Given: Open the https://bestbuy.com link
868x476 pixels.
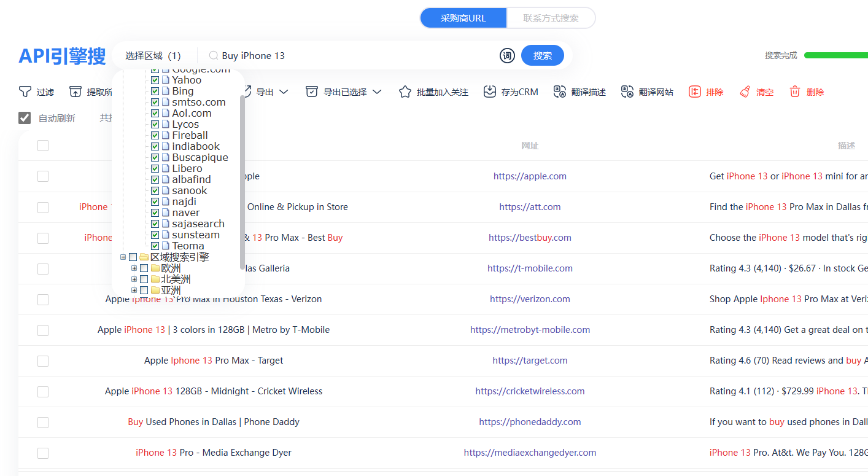Looking at the screenshot, I should pyautogui.click(x=530, y=238).
